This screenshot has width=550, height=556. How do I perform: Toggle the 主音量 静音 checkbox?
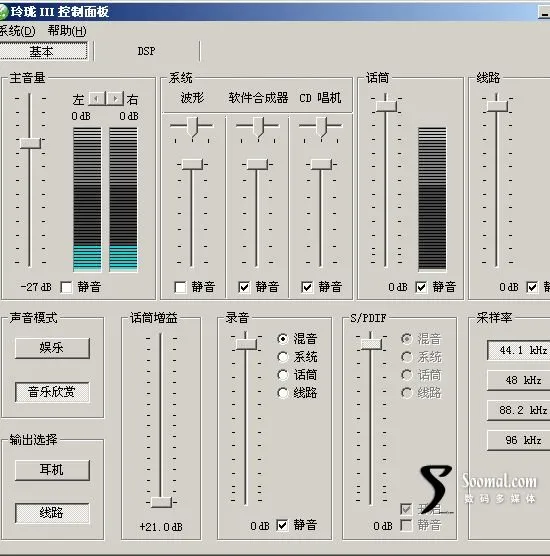[66, 287]
